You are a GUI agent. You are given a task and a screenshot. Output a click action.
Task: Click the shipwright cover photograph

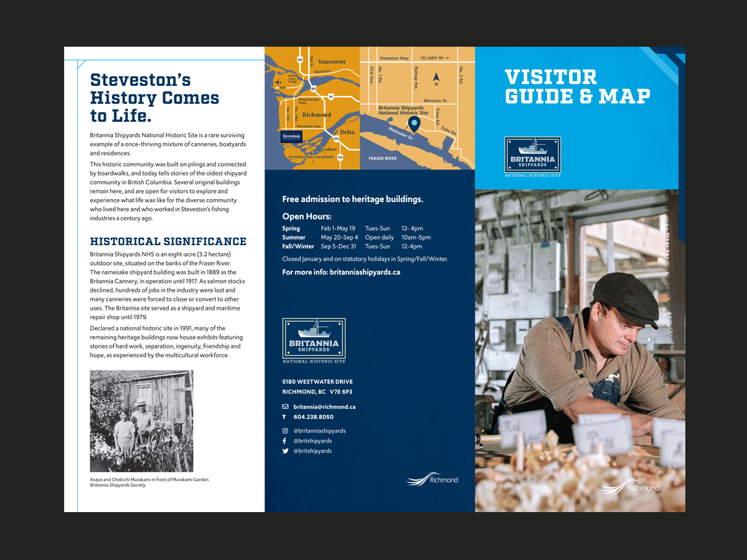pos(580,350)
